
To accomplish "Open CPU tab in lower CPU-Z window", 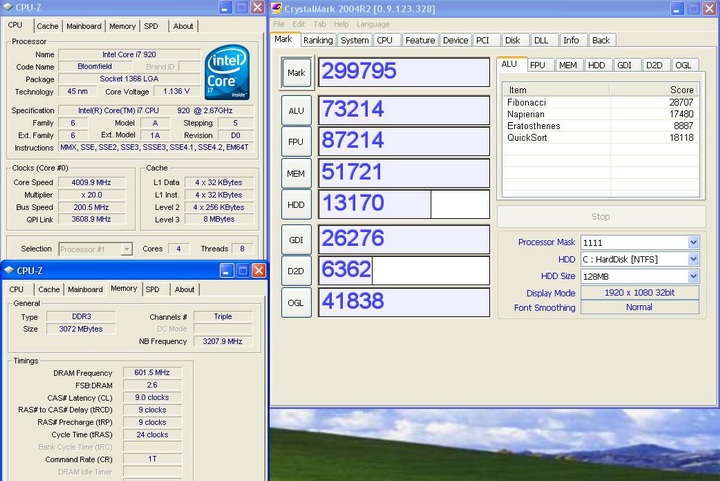I will tap(17, 290).
